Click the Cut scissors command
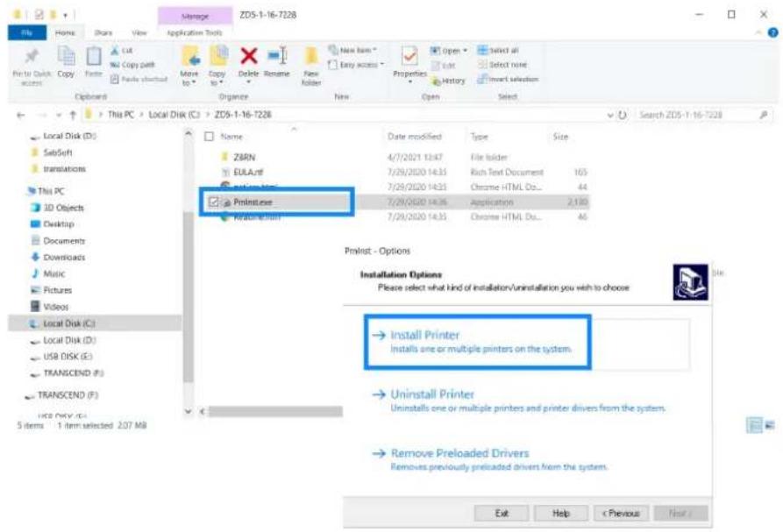 tap(121, 51)
